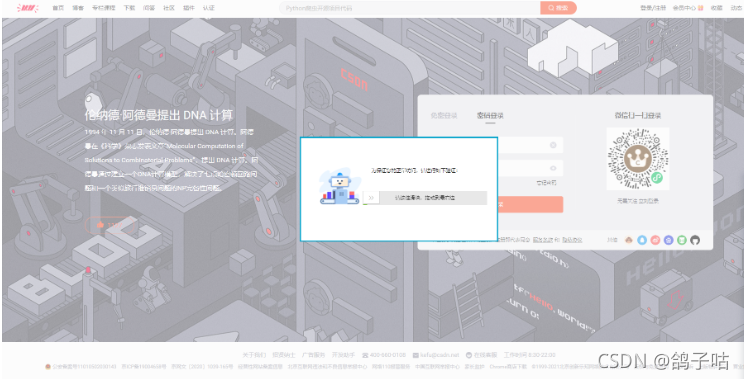Click the orange login button
This screenshot has width=744, height=379.
(530, 204)
